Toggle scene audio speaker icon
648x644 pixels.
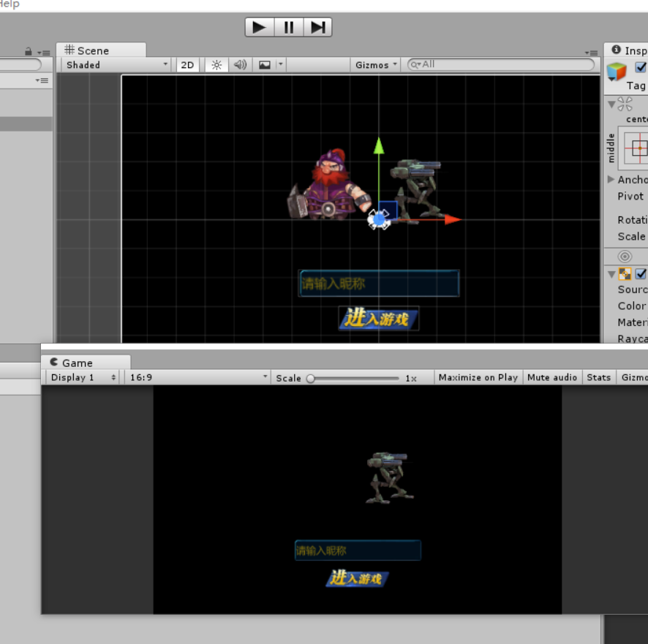[240, 65]
